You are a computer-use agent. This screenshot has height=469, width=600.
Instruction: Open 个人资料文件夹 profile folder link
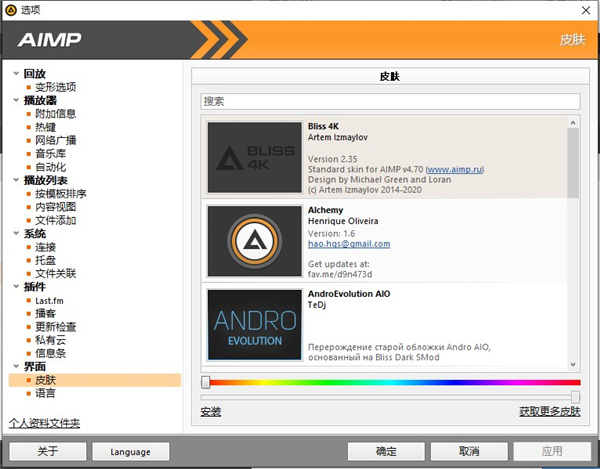click(44, 423)
